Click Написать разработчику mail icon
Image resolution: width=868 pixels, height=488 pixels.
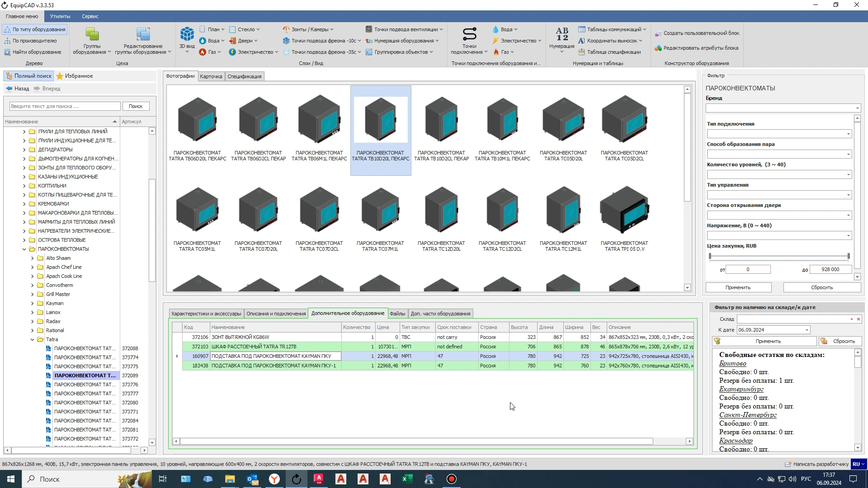tap(788, 464)
